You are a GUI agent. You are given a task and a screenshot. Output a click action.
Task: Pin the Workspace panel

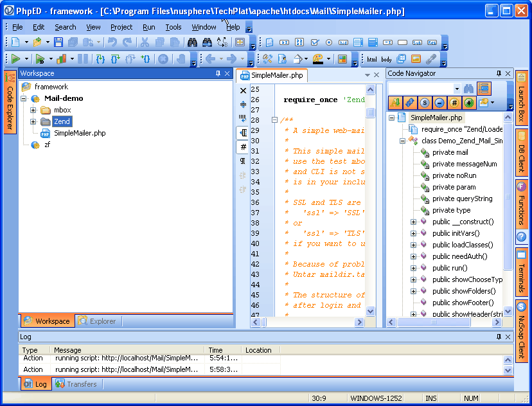pyautogui.click(x=218, y=73)
